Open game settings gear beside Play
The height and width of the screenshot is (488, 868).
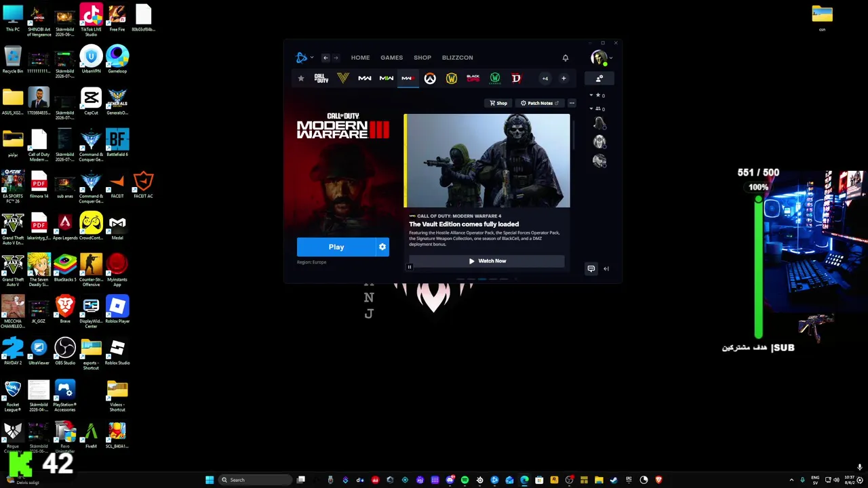(x=382, y=247)
